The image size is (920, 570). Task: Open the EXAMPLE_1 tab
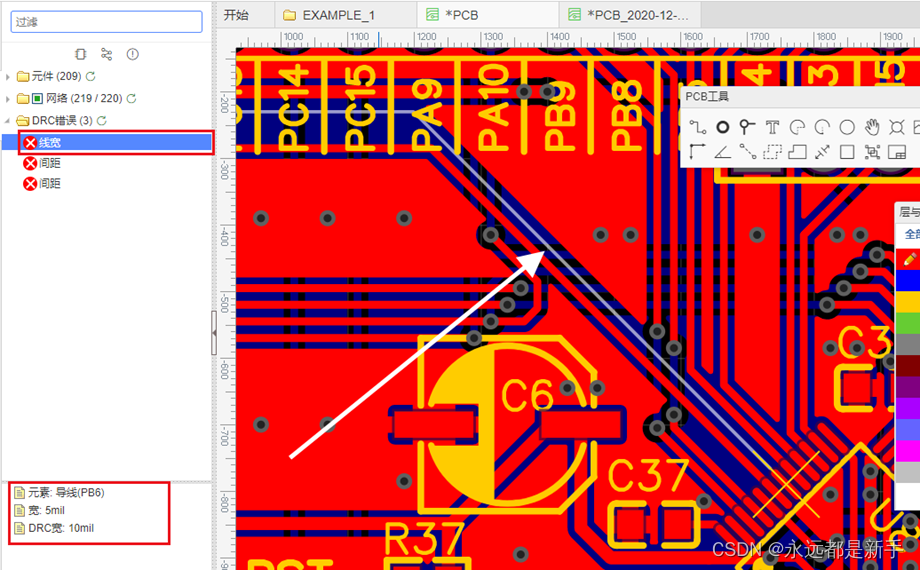click(x=346, y=15)
